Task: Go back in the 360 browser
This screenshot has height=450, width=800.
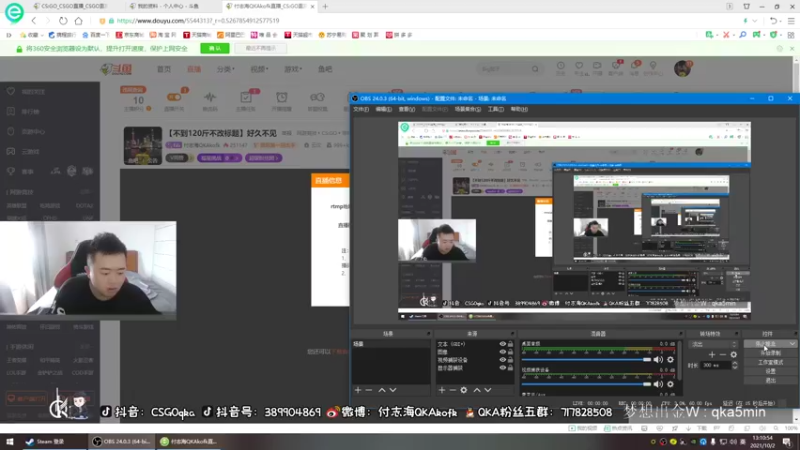Action: [34, 21]
